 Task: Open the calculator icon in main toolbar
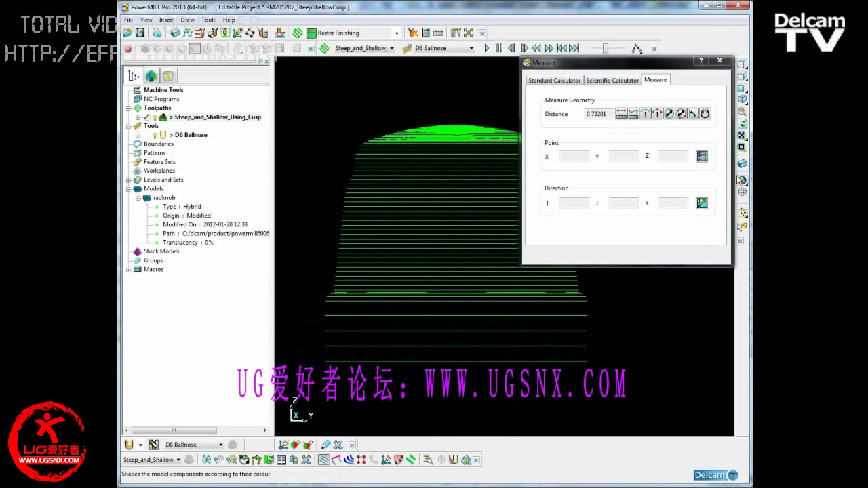click(426, 33)
